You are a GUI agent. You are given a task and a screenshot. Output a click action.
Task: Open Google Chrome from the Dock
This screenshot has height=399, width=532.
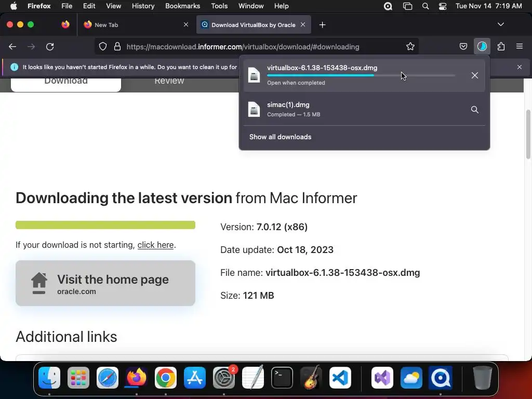click(166, 378)
